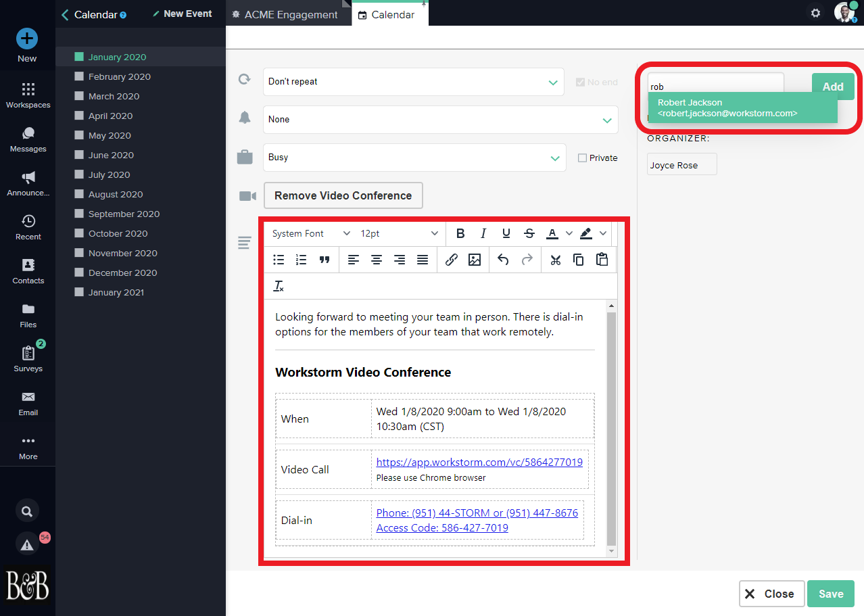The width and height of the screenshot is (864, 616).
Task: Open text color picker arrow
Action: (569, 233)
